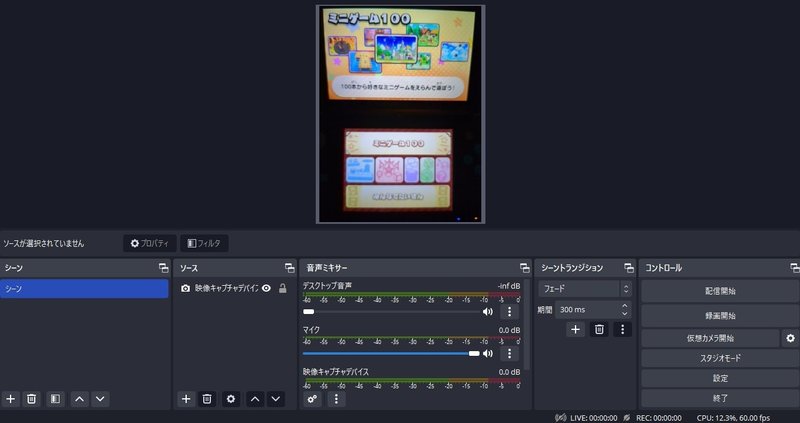Add a new source with plus icon
This screenshot has height=423, width=800.
(186, 399)
